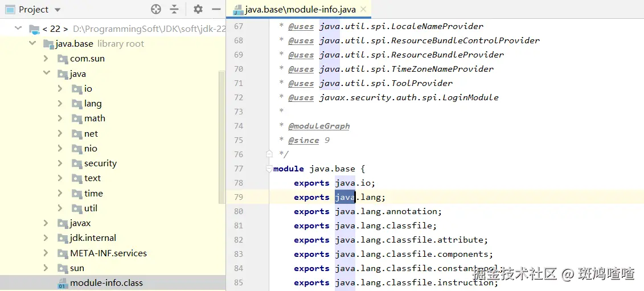Click the lang package icon

77,104
